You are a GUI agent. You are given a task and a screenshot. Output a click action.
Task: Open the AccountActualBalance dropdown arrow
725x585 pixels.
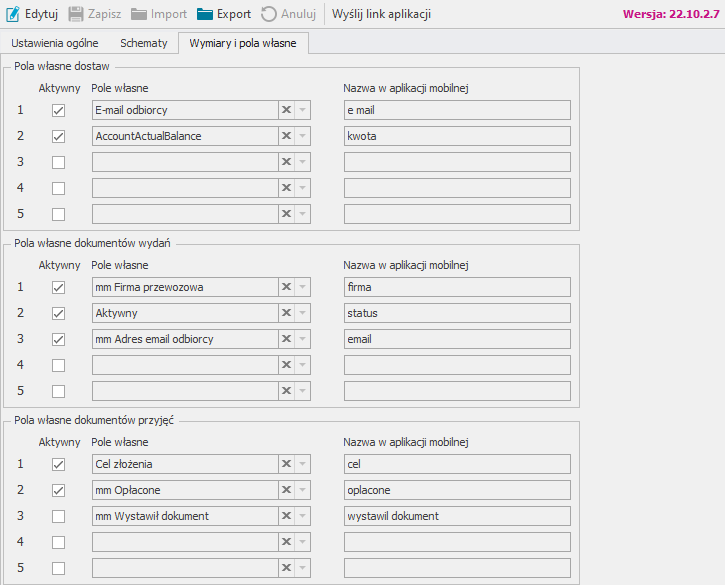click(303, 136)
